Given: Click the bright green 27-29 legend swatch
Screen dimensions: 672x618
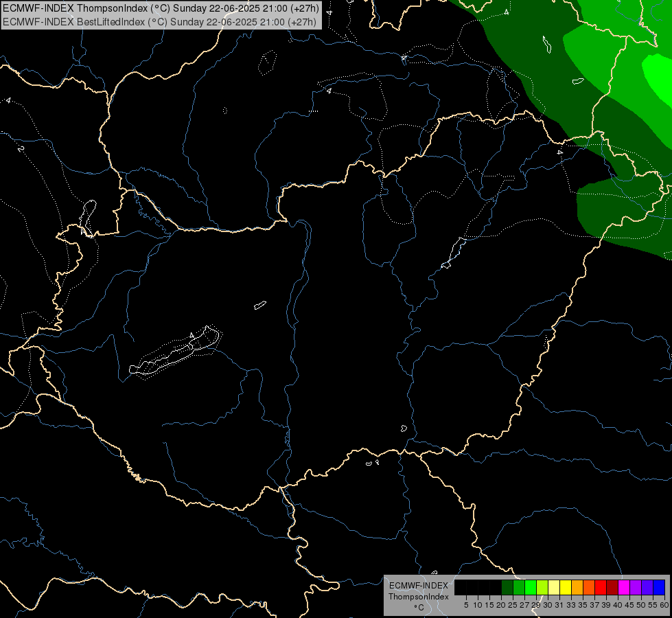Looking at the screenshot, I should 531,587.
